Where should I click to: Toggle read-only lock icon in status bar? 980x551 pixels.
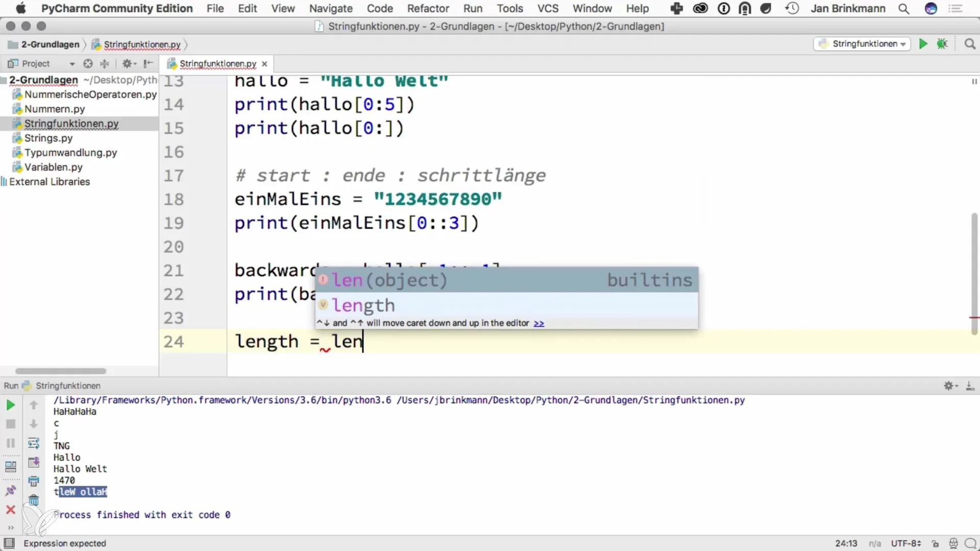(935, 543)
